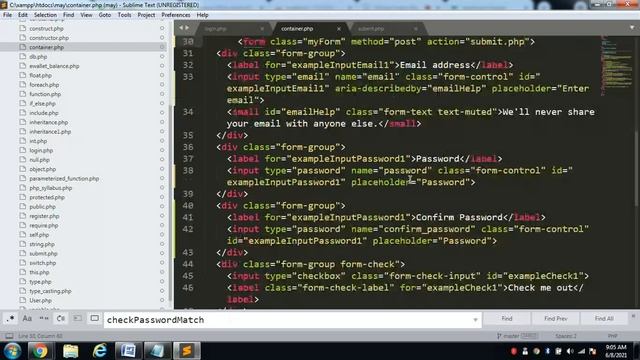Open the Help menu
This screenshot has height=360, width=640.
click(x=202, y=15)
